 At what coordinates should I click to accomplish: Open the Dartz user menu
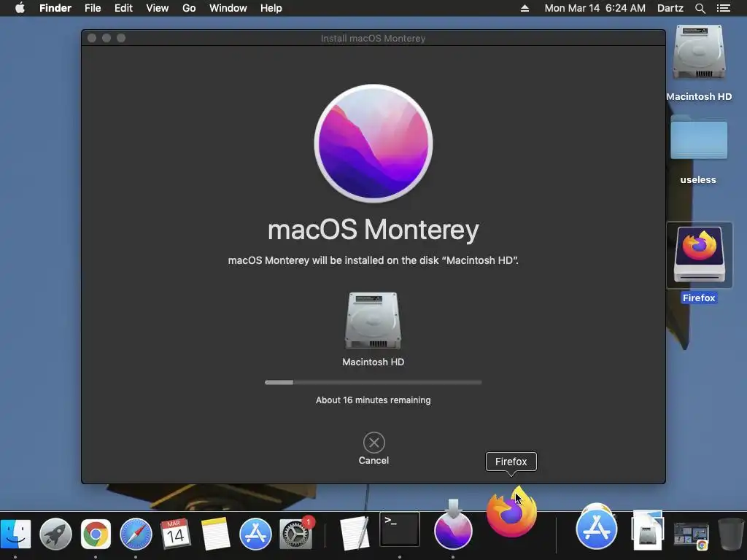670,8
